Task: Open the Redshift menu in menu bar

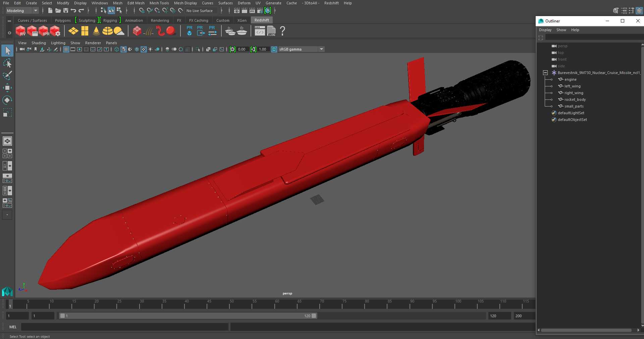Action: tap(331, 3)
